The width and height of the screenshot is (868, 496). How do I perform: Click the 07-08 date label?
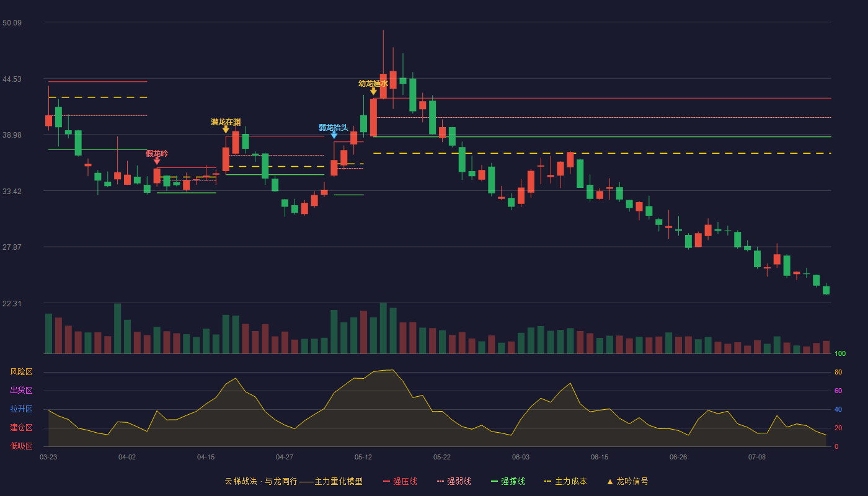coord(757,457)
